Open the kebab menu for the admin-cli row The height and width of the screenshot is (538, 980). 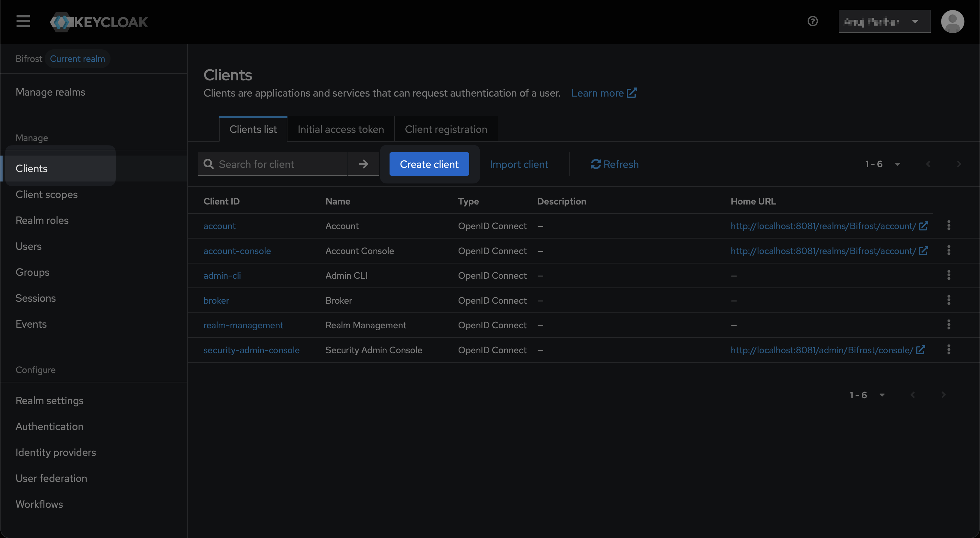click(x=949, y=275)
